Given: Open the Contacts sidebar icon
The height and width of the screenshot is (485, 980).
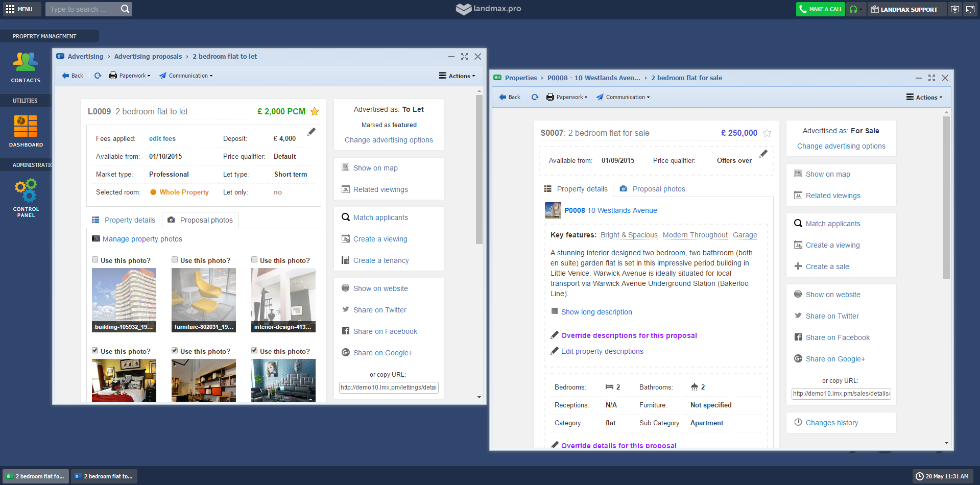Looking at the screenshot, I should 26,67.
